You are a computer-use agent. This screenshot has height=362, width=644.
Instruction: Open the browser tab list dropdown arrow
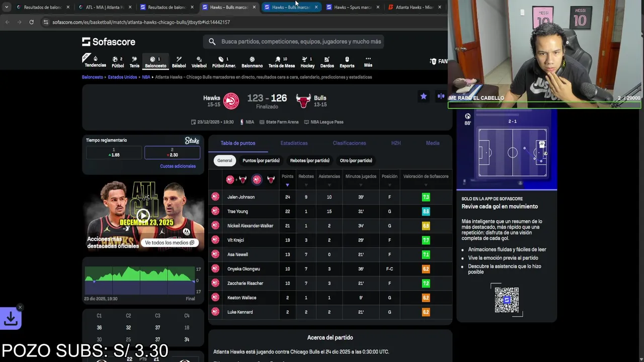[7, 7]
